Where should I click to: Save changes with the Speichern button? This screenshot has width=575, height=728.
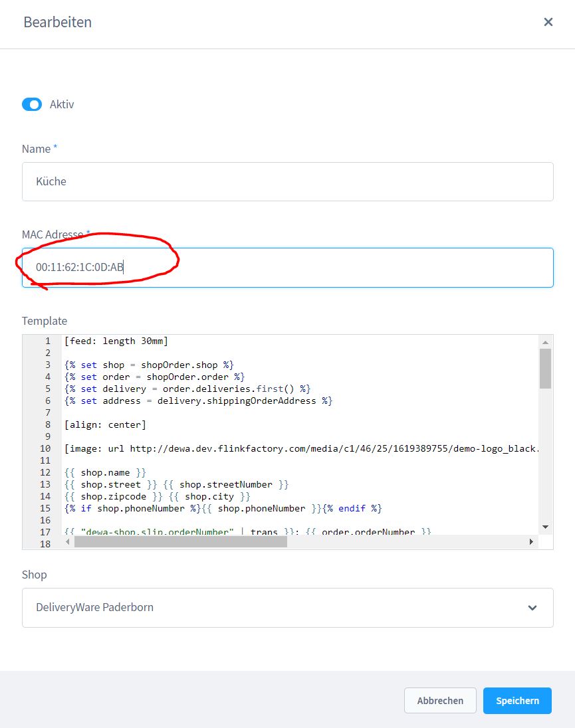(x=517, y=701)
